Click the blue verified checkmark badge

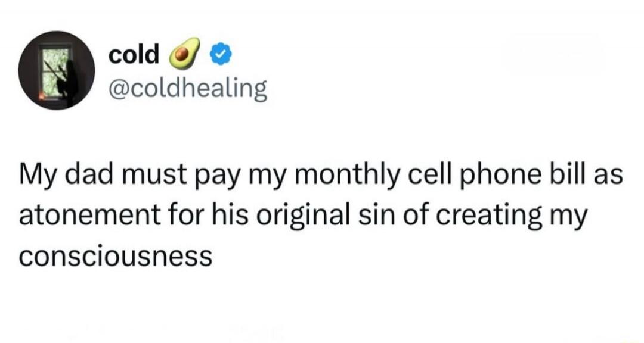click(x=221, y=55)
